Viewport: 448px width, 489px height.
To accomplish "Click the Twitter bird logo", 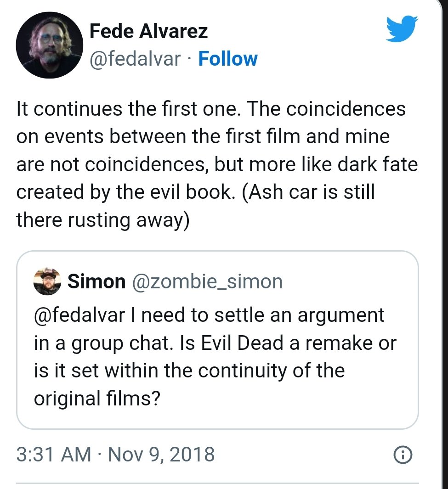I will pyautogui.click(x=401, y=29).
